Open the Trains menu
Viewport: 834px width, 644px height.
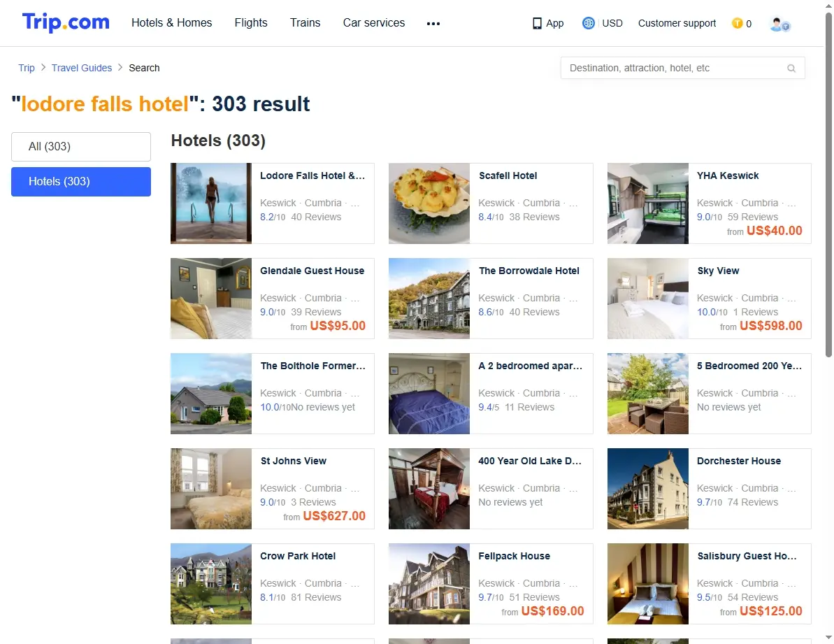point(305,23)
